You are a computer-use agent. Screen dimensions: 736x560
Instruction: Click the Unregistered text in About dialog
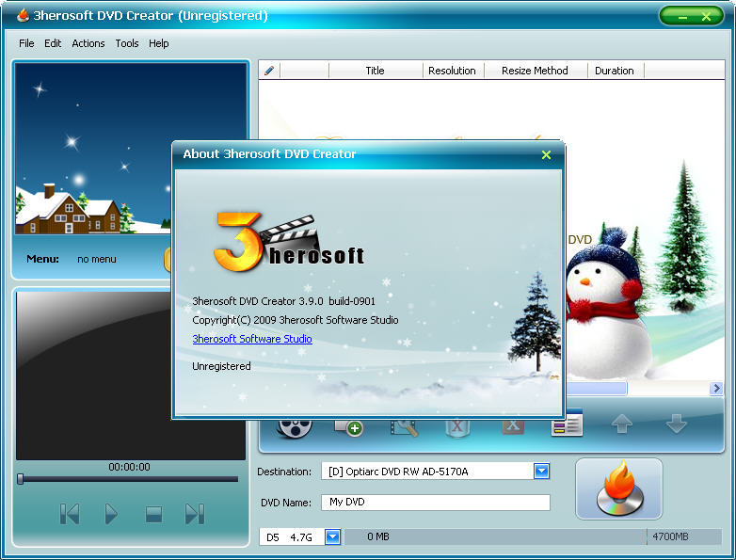tap(221, 366)
